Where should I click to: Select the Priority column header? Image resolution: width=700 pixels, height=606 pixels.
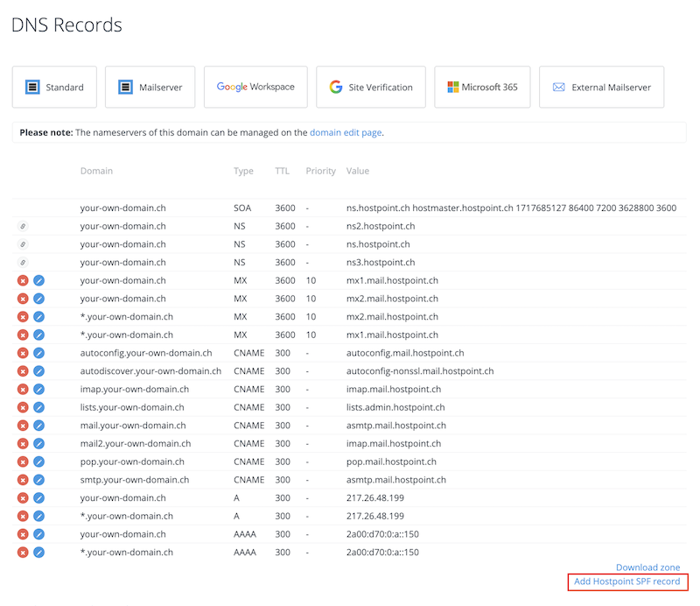320,171
